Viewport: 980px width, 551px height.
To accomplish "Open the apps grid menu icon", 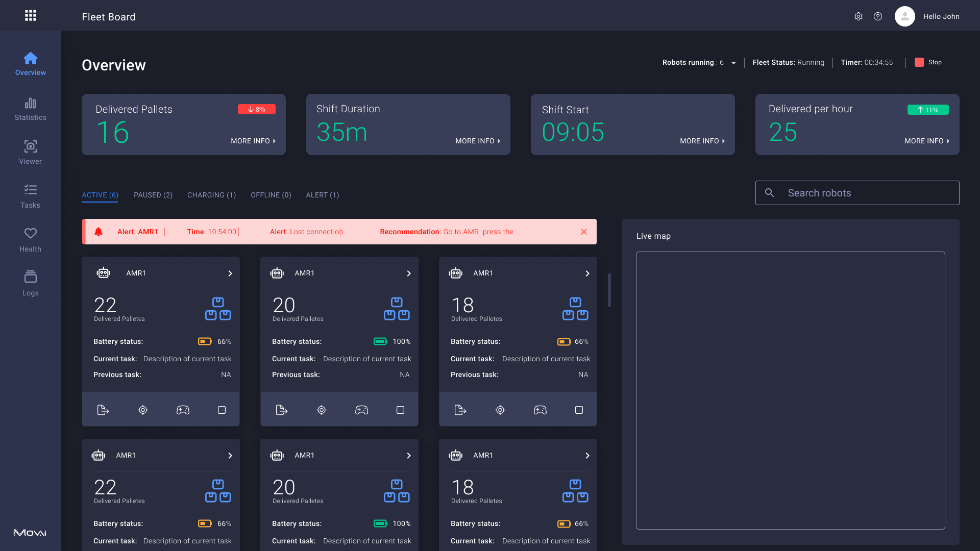I will (31, 15).
